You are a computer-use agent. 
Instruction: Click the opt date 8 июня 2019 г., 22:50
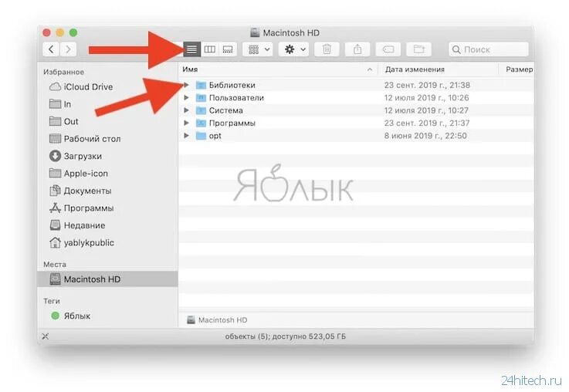(x=425, y=136)
